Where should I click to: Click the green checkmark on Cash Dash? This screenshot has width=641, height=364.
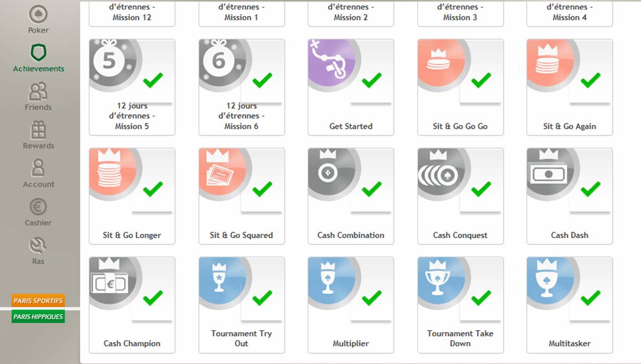point(590,189)
